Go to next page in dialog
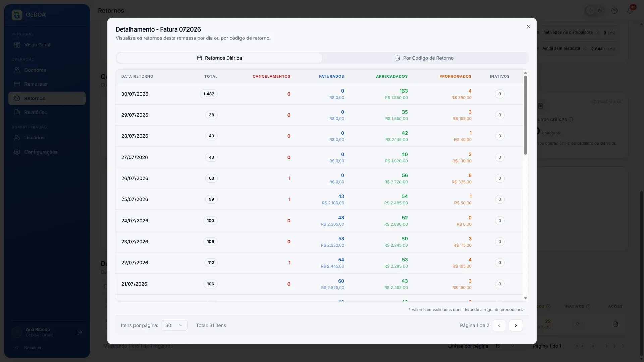Viewport: 644px width, 362px height. tap(516, 325)
